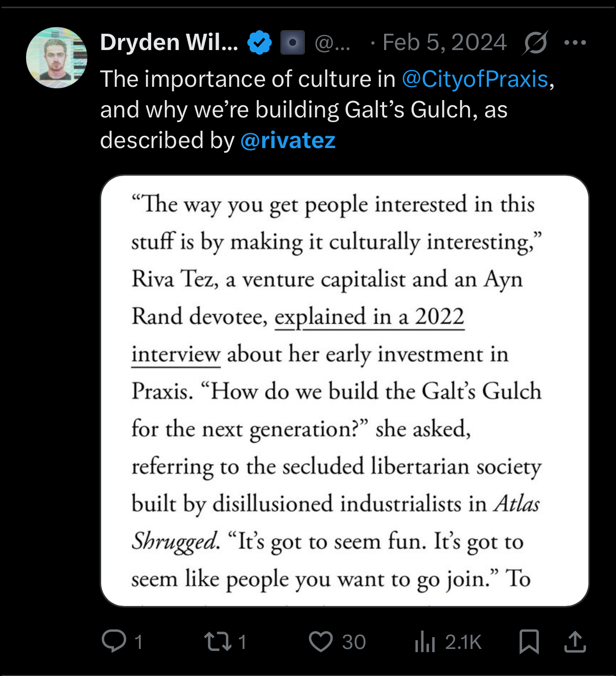Open Dryden's profile picture avatar
Screen dimensions: 616x676
[57, 58]
